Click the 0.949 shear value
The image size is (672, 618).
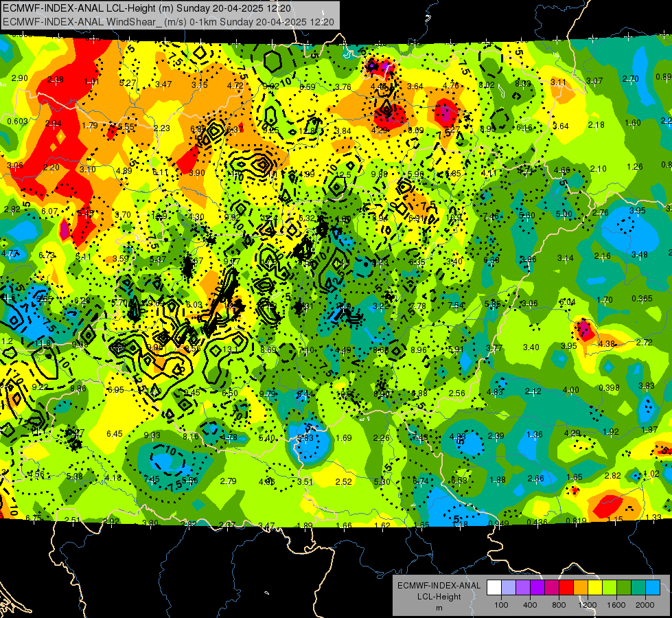tap(499, 523)
